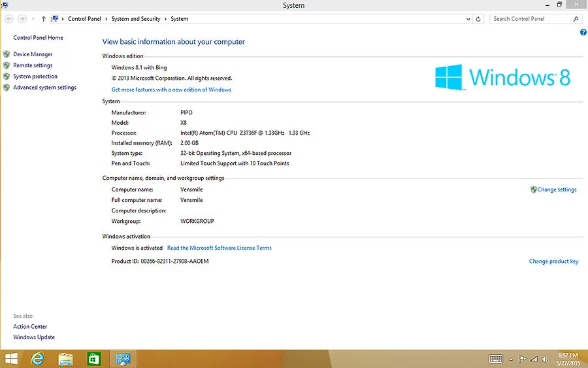Read the Microsoft Software License Terms

coord(220,248)
